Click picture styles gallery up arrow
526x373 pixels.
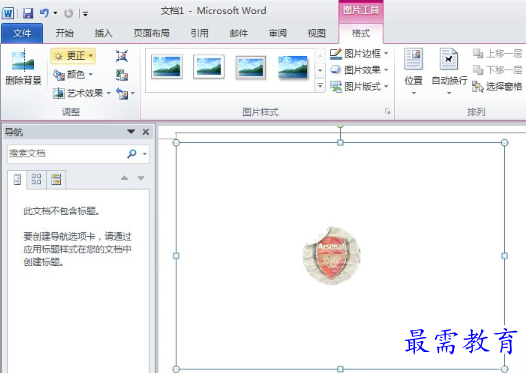(320, 55)
